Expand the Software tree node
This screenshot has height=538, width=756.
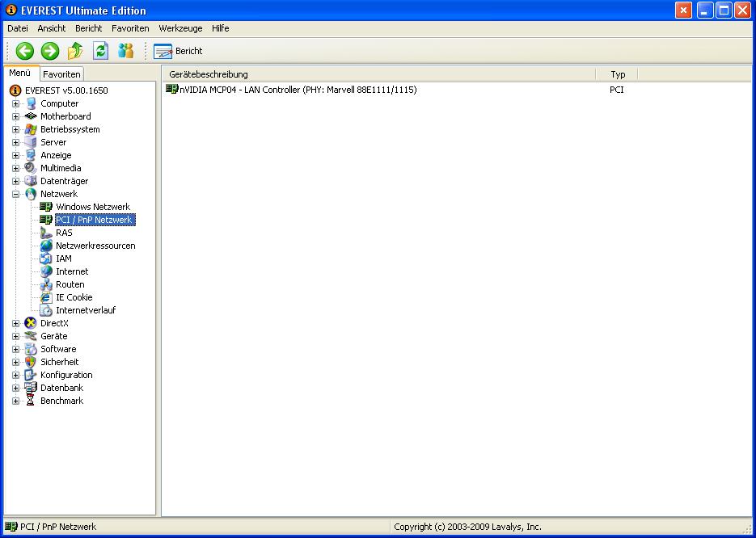click(16, 349)
